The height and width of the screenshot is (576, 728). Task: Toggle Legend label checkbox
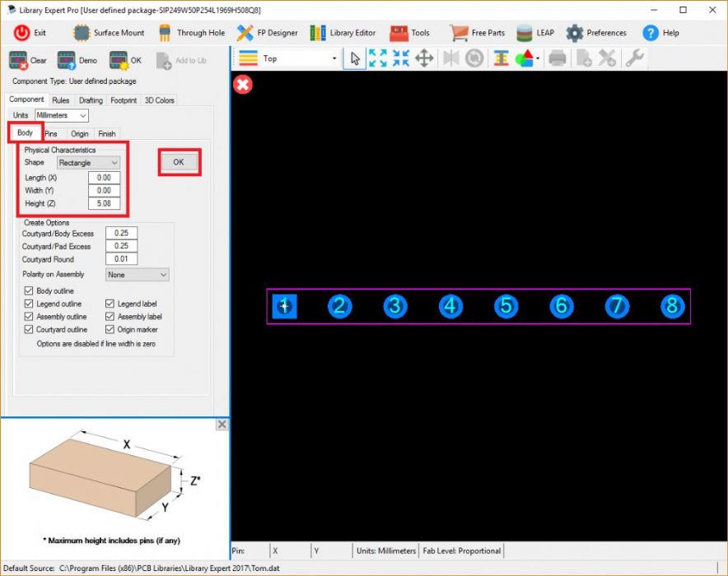[110, 304]
